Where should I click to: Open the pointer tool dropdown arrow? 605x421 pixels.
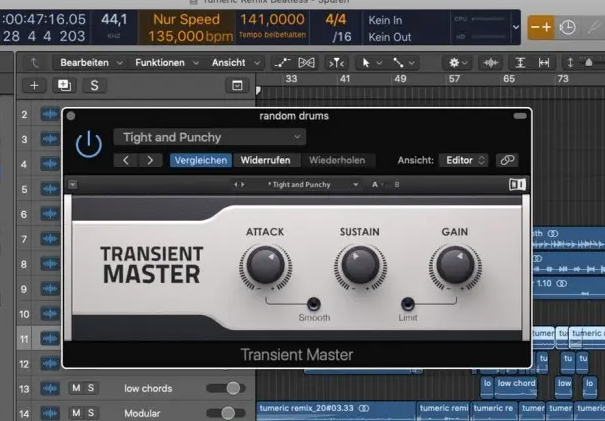379,63
